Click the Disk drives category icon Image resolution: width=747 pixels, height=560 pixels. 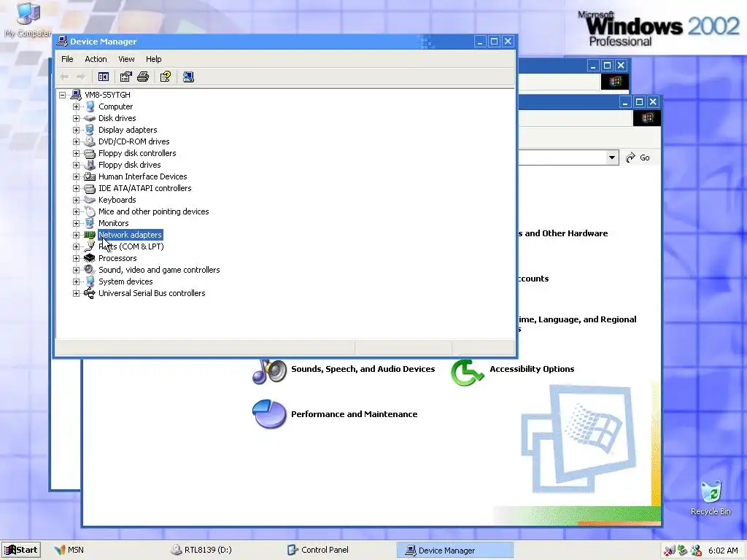[90, 118]
